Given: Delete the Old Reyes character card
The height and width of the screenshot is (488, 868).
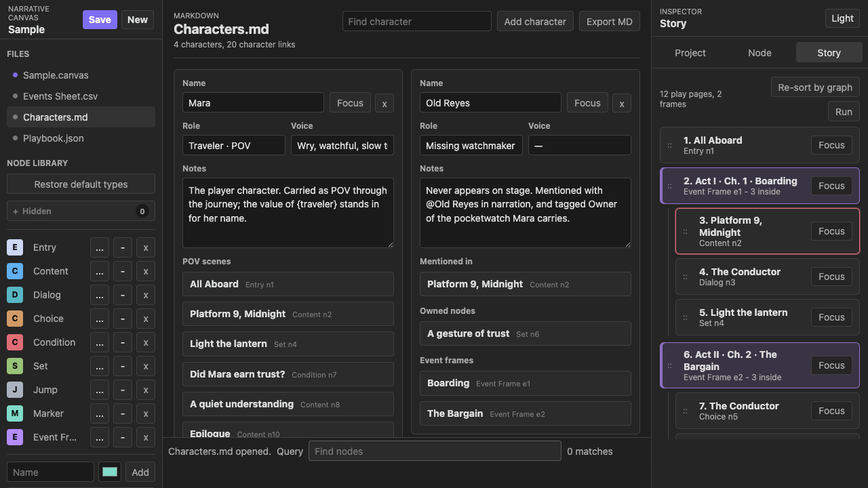Looking at the screenshot, I should pos(622,103).
